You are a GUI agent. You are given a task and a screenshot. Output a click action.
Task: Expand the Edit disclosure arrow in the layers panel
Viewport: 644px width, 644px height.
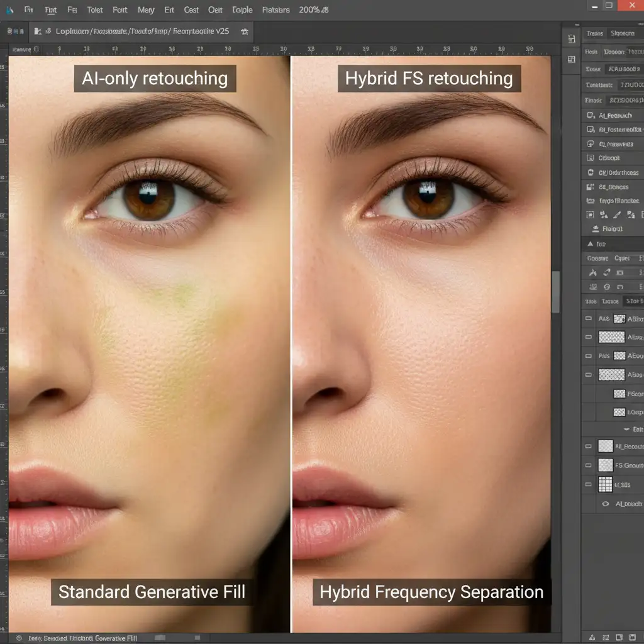click(626, 429)
